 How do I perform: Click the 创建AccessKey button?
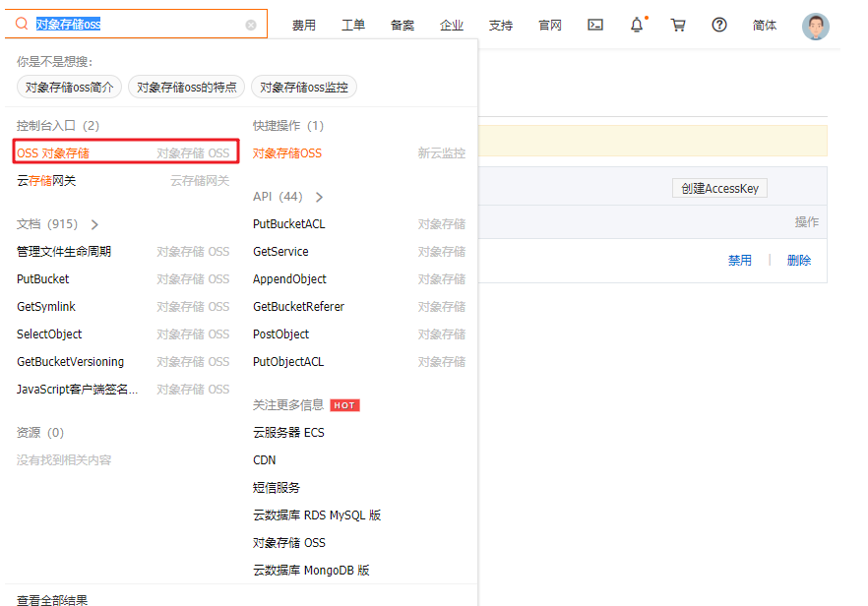click(x=719, y=188)
